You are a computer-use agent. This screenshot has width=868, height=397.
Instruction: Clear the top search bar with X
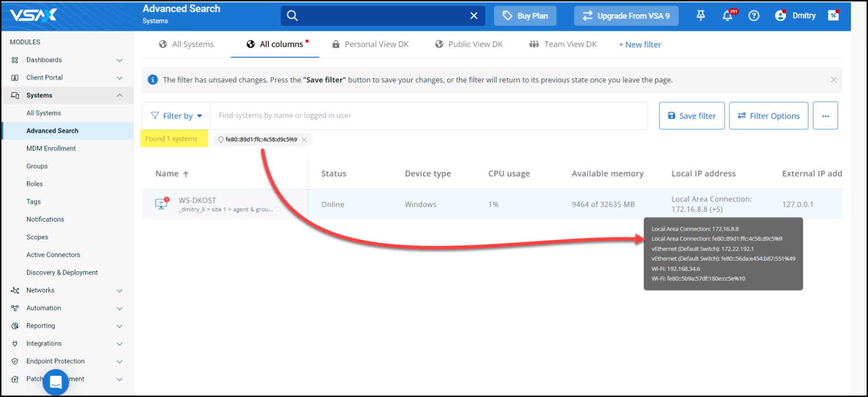[x=474, y=16]
